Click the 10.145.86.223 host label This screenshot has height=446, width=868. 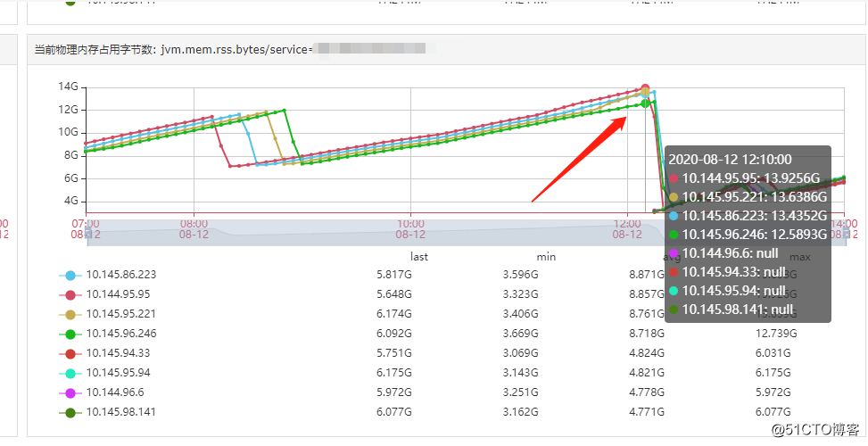point(121,275)
